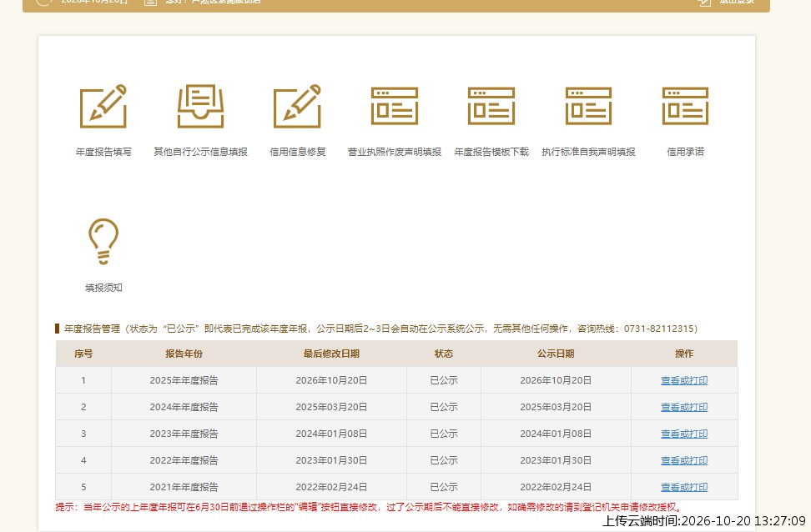Image resolution: width=811 pixels, height=532 pixels.
Task: Select the 2023年年度报告 cell
Action: pos(184,434)
